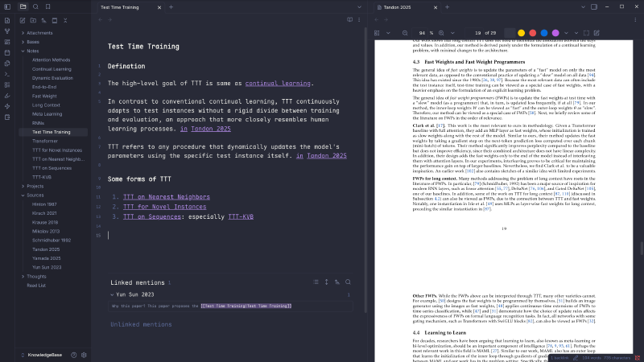644x362 pixels.
Task: Zoom out the PDF viewer
Action: (405, 33)
